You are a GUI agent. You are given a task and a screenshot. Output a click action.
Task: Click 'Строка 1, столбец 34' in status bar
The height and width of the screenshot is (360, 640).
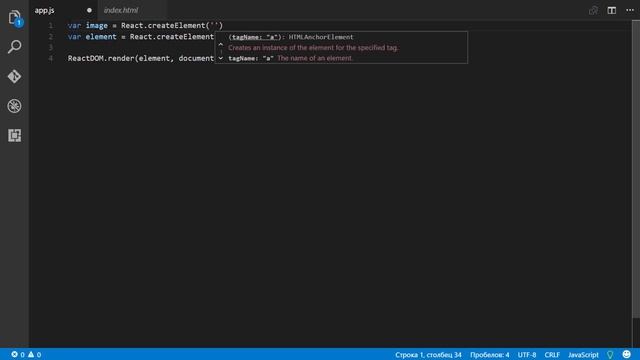coord(428,355)
